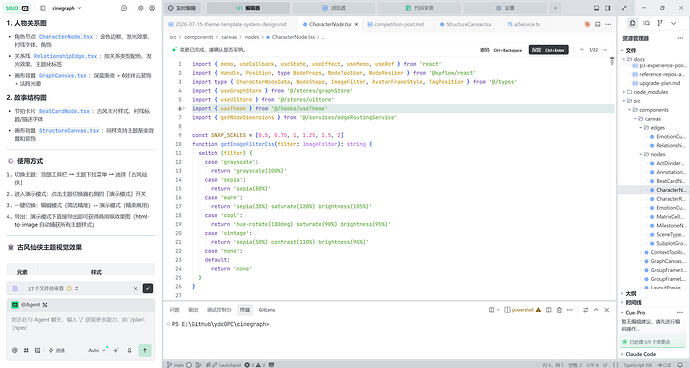Add a new top tab with plus

555,8
